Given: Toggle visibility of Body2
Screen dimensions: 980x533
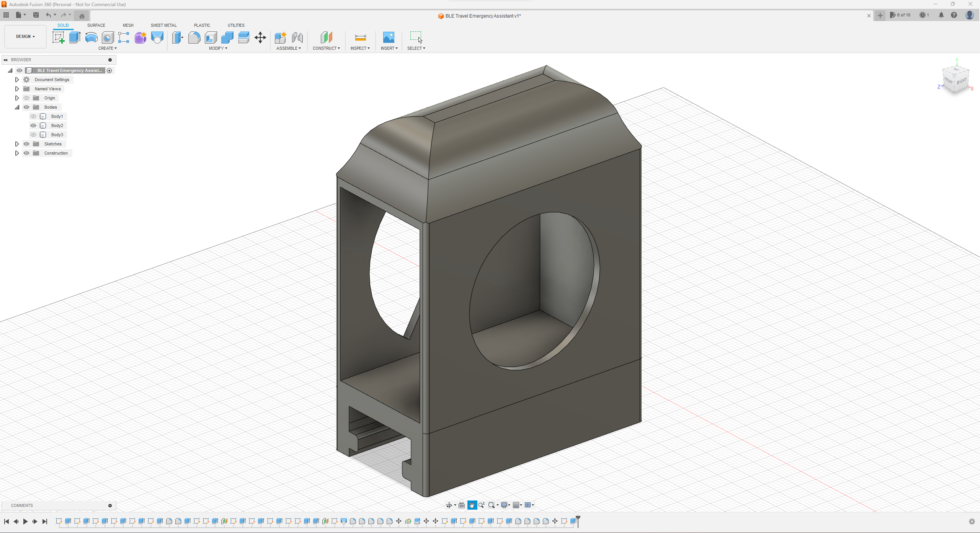Looking at the screenshot, I should [33, 126].
